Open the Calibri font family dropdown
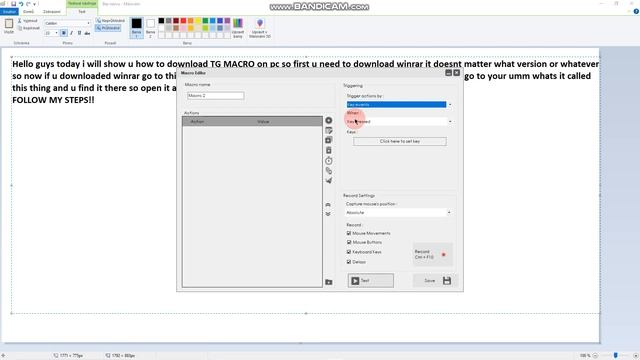The image size is (640, 360). pyautogui.click(x=88, y=23)
